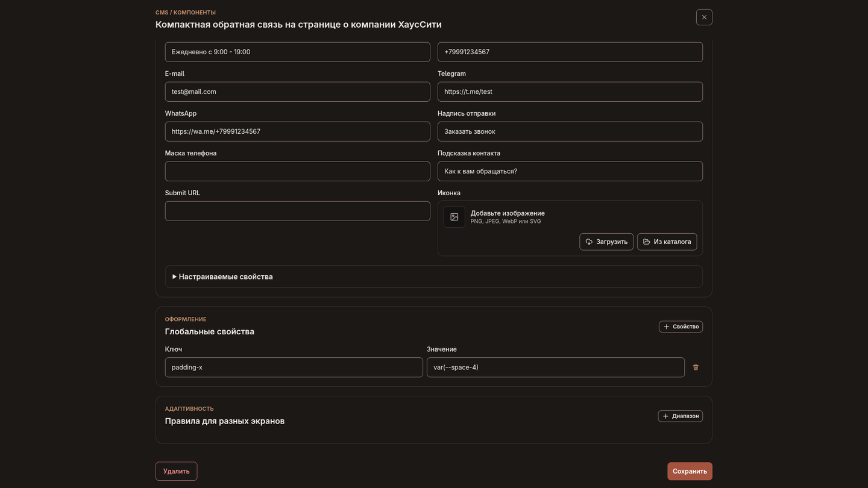Add a new global Свойство

click(x=681, y=327)
